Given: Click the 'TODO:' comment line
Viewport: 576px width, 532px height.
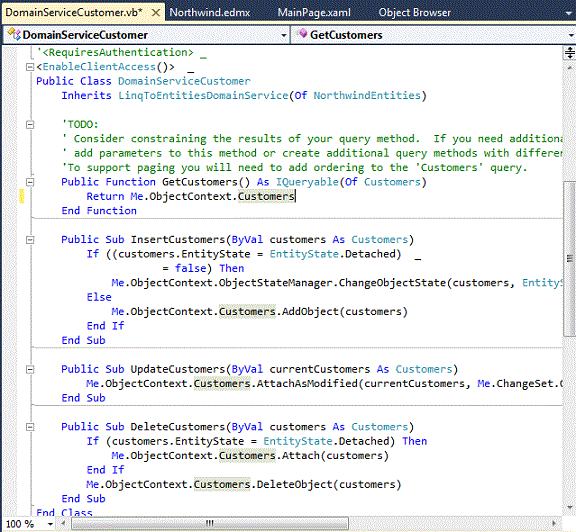Looking at the screenshot, I should point(80,125).
